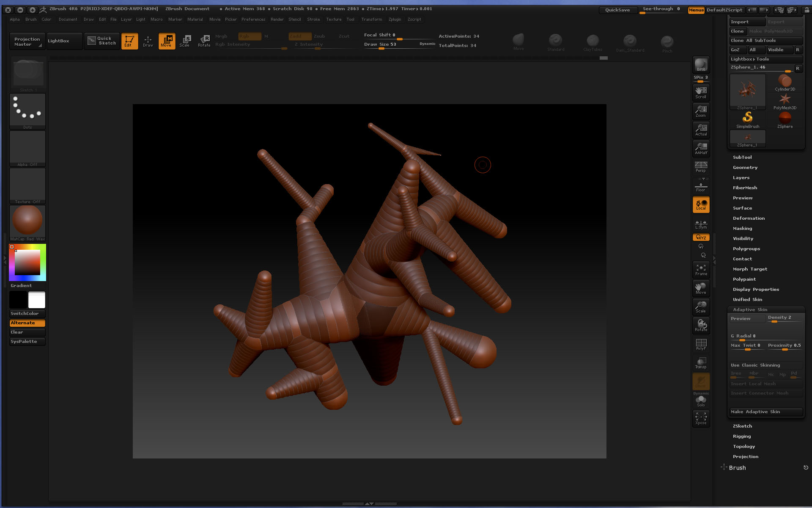Open the Alpha Off selector

click(27, 149)
